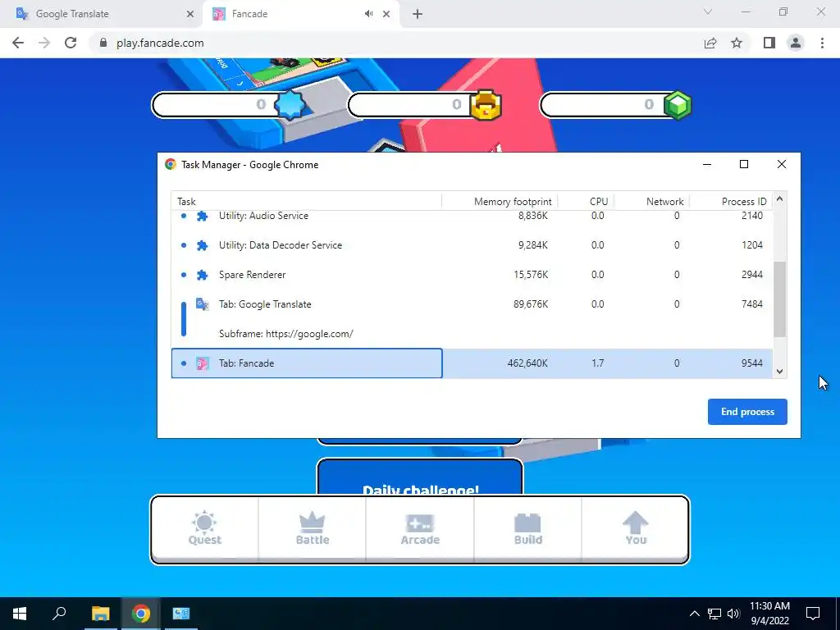
Task: Sort by CPU column header
Action: pos(586,202)
